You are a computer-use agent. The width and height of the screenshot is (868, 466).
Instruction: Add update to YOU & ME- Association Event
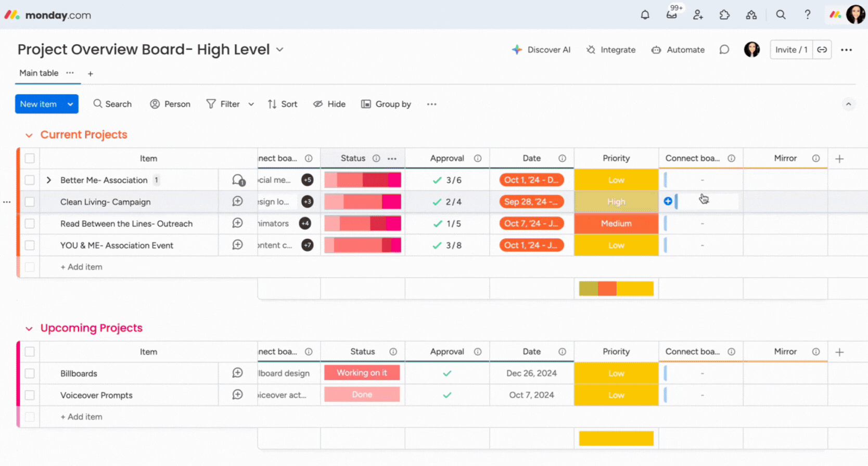coord(238,245)
